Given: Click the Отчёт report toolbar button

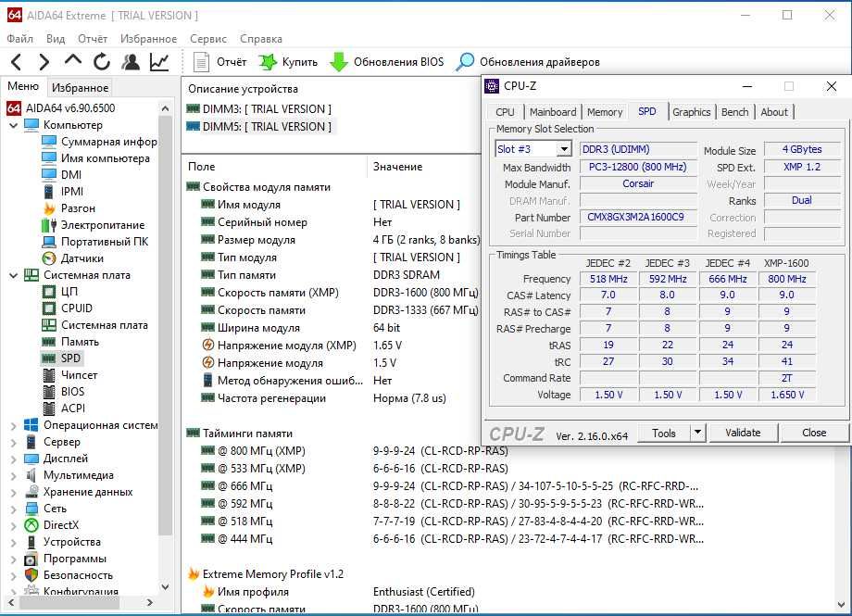Looking at the screenshot, I should tap(220, 62).
